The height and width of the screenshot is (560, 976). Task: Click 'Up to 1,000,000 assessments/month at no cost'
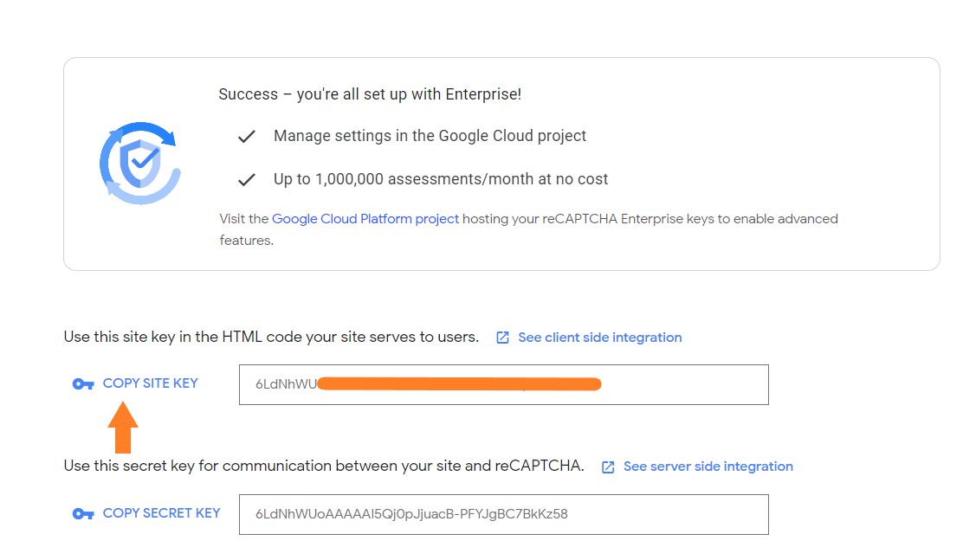click(x=441, y=179)
